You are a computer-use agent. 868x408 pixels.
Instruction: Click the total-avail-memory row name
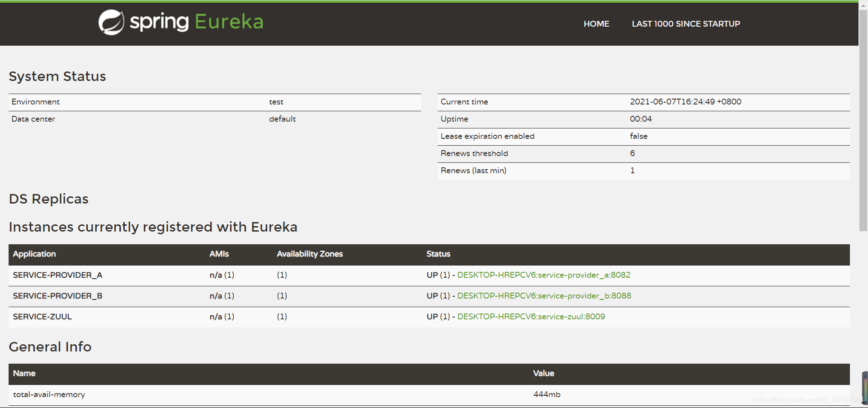[x=49, y=394]
